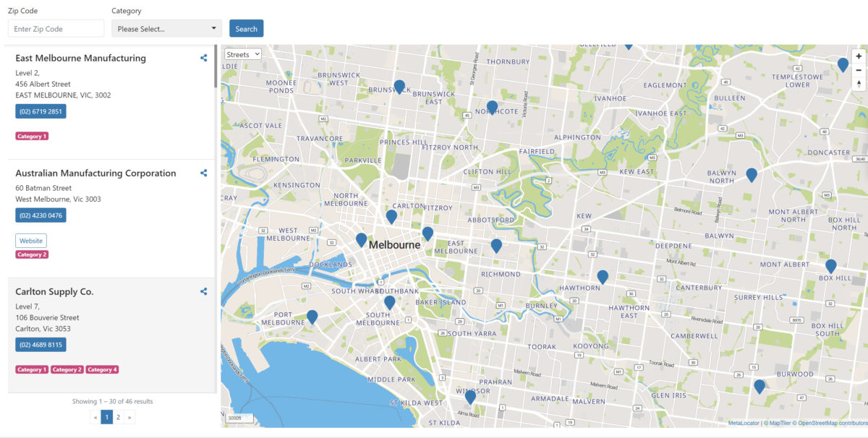Click the Category 4 tag on Carlton Supply Co.
Image resolution: width=868 pixels, height=438 pixels.
[102, 369]
